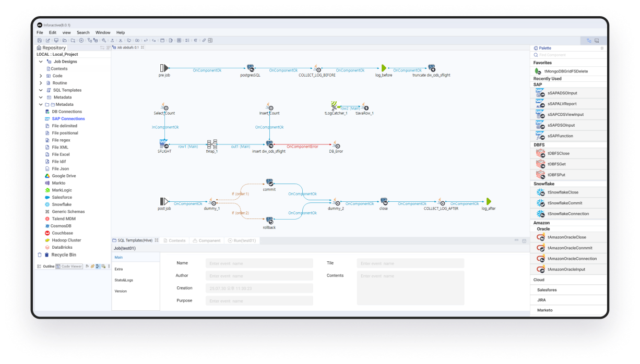This screenshot has width=640, height=364.
Task: Select the Insert_Count component
Action: click(x=269, y=107)
